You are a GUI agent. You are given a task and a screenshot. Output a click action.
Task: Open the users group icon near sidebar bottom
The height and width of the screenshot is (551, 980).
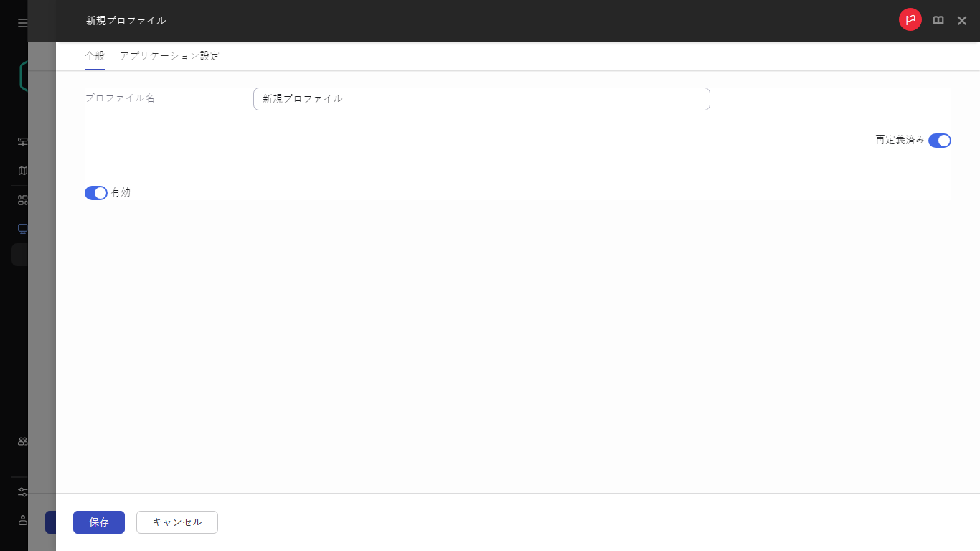pos(22,442)
